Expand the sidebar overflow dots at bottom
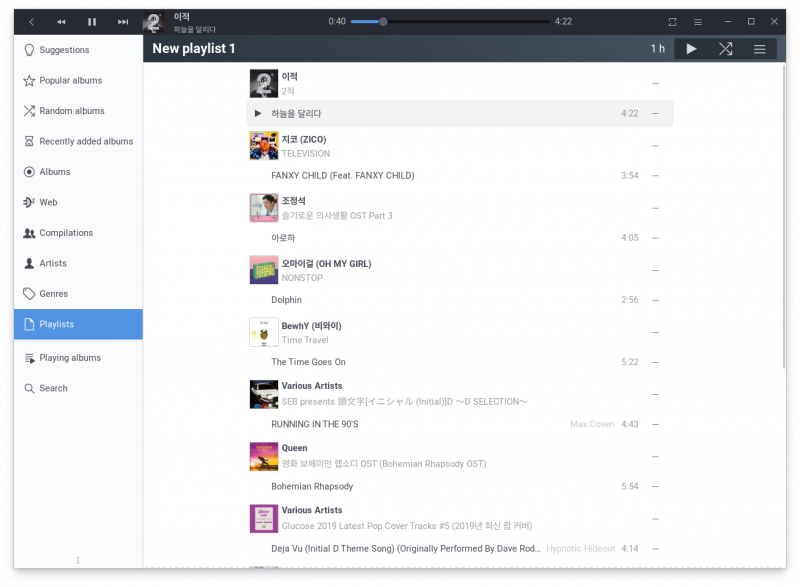The height and width of the screenshot is (587, 800). [78, 560]
